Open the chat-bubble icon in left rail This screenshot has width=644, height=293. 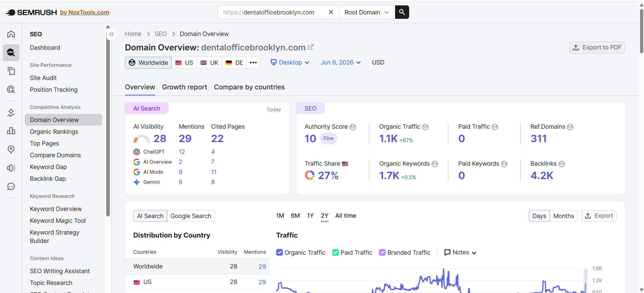tap(11, 186)
